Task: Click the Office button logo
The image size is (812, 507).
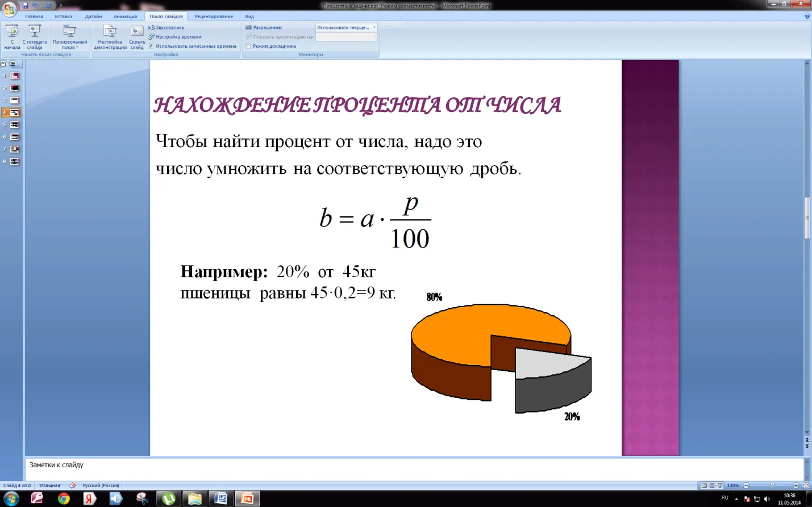Action: 9,9
